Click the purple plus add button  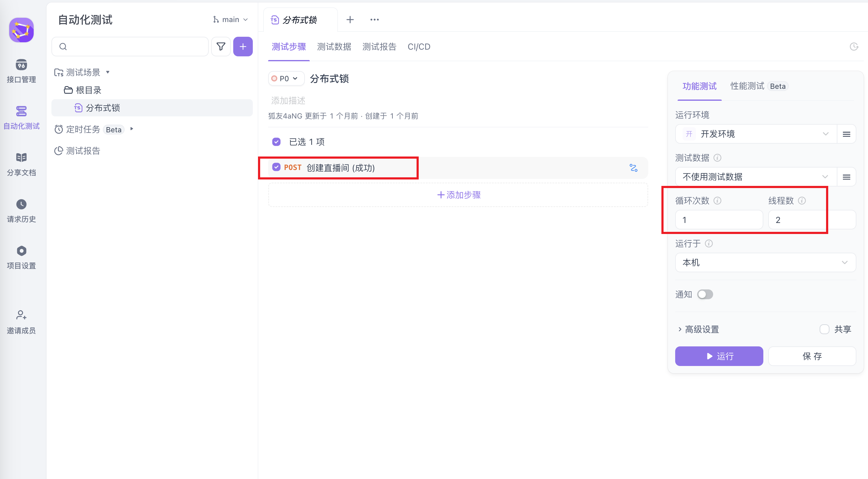coord(243,47)
